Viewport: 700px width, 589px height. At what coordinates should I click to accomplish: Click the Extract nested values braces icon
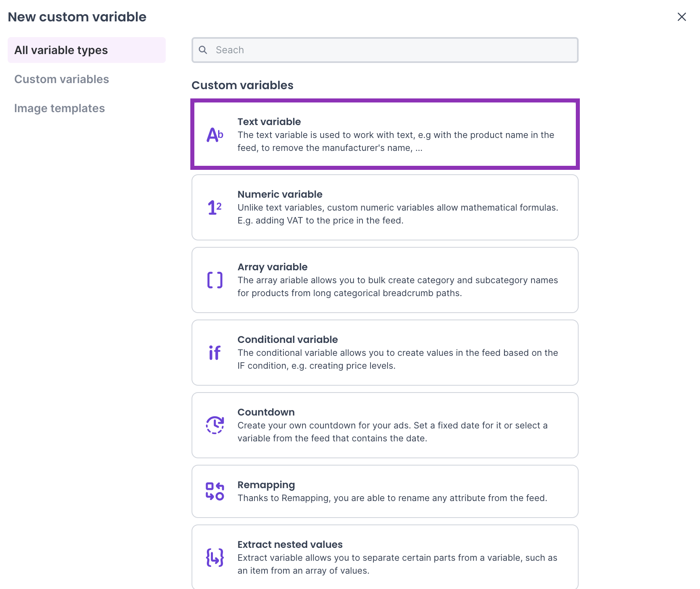[x=215, y=558]
